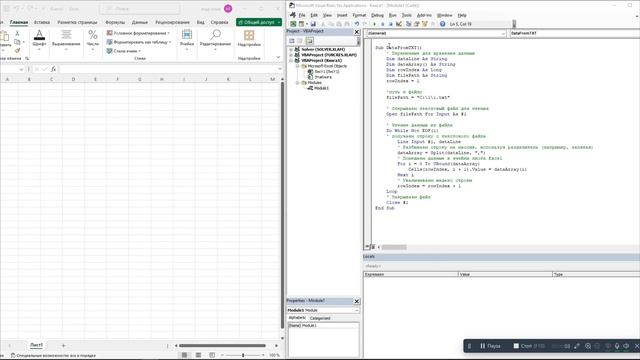Click the Общий доступ share button

pyautogui.click(x=259, y=22)
